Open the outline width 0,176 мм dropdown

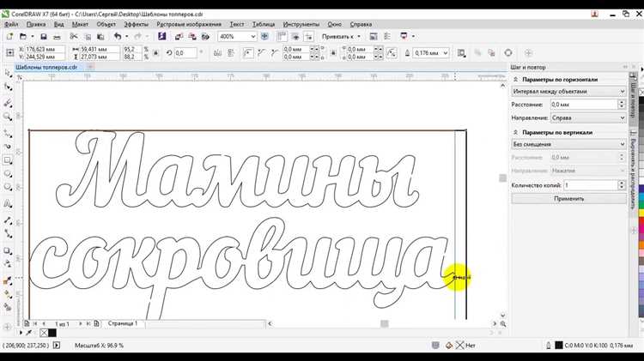coord(445,53)
